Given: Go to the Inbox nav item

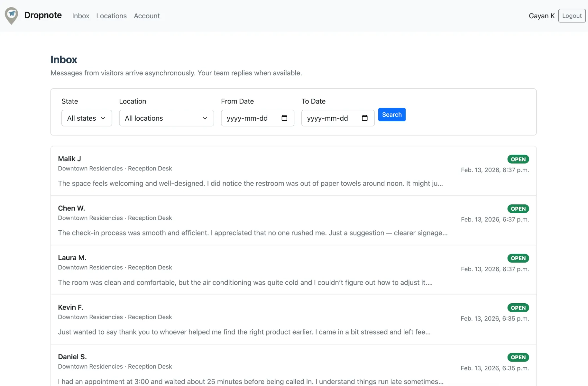Looking at the screenshot, I should [80, 16].
